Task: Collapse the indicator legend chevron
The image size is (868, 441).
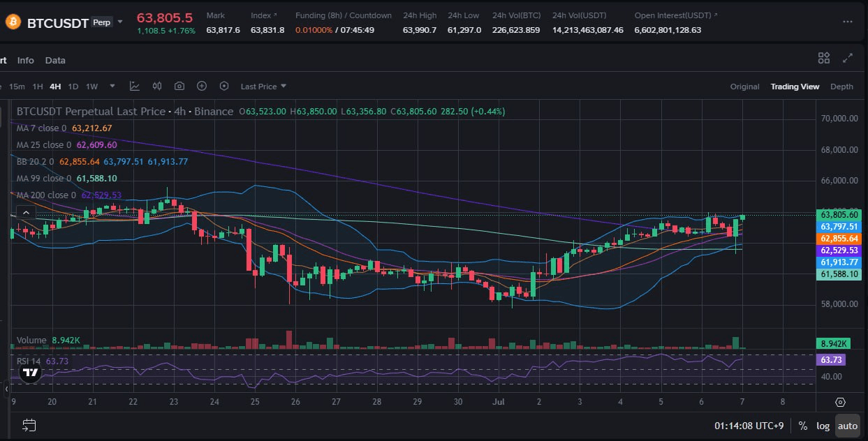Action: (25, 213)
